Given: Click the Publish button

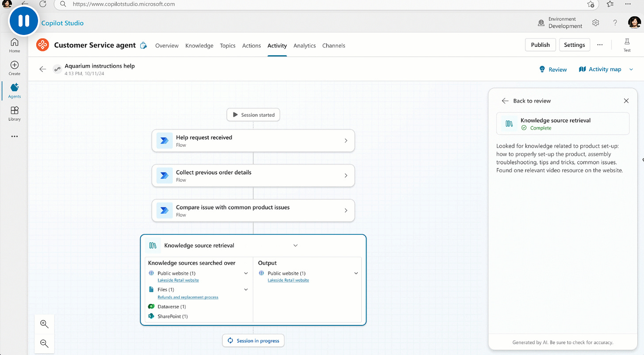Looking at the screenshot, I should [x=540, y=45].
